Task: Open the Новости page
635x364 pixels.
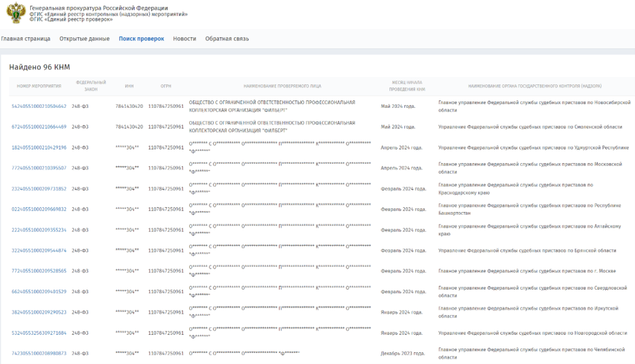Action: (x=184, y=38)
